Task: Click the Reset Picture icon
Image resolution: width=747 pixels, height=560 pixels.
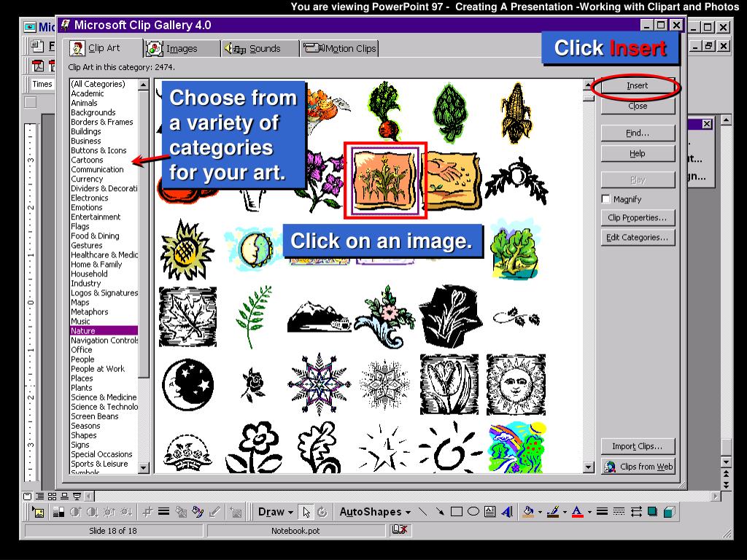Action: (x=236, y=513)
